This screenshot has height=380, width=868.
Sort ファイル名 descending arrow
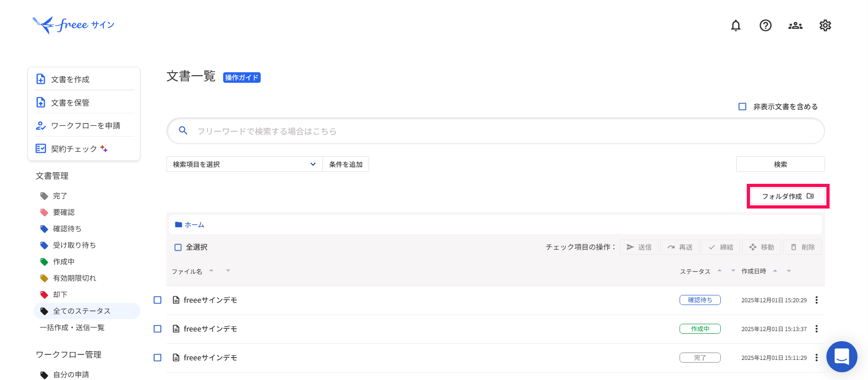[228, 270]
